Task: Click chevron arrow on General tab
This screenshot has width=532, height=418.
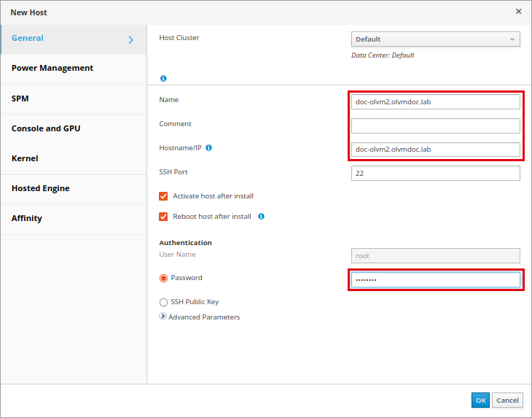Action: [131, 40]
